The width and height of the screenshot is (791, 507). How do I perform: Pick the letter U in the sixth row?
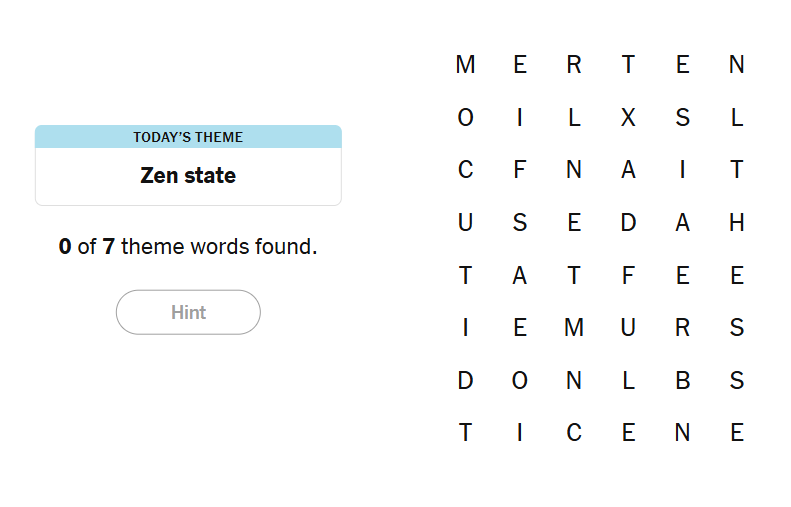click(628, 328)
